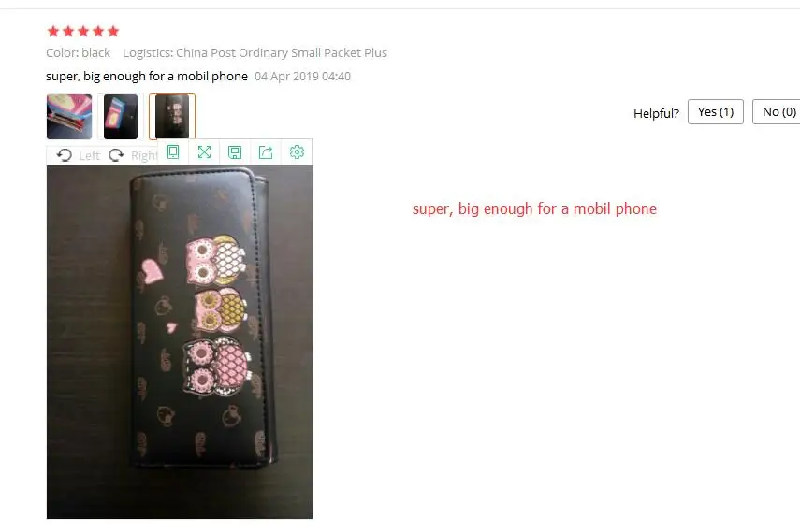
Task: Mark review helpful with Yes (1)
Action: 715,111
